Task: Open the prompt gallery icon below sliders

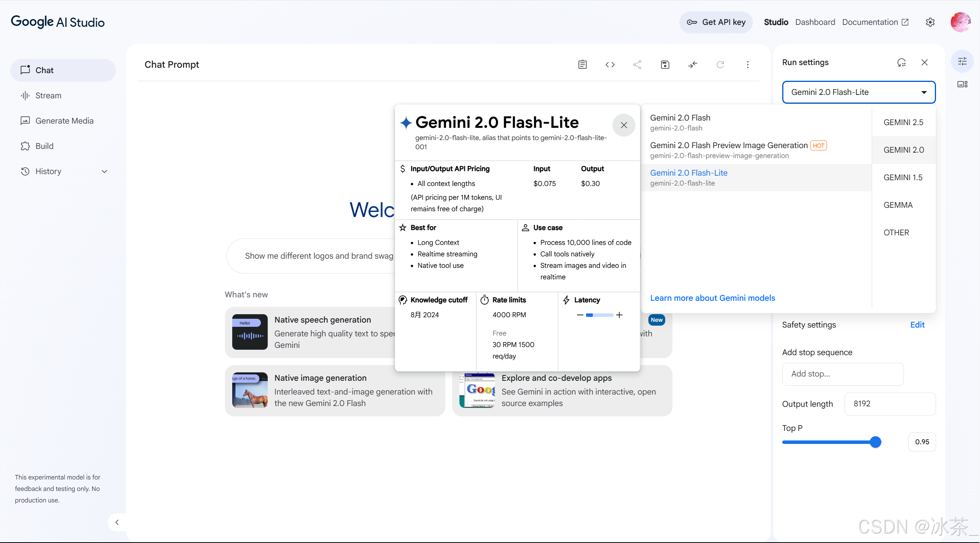Action: [962, 84]
